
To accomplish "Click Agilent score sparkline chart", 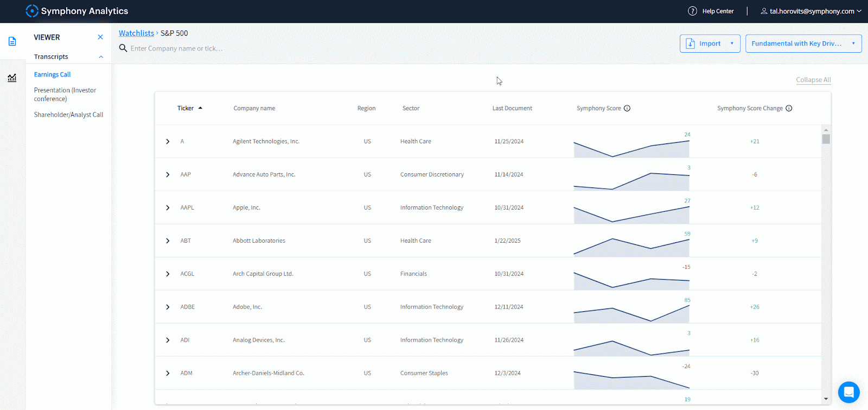I will click(x=631, y=148).
